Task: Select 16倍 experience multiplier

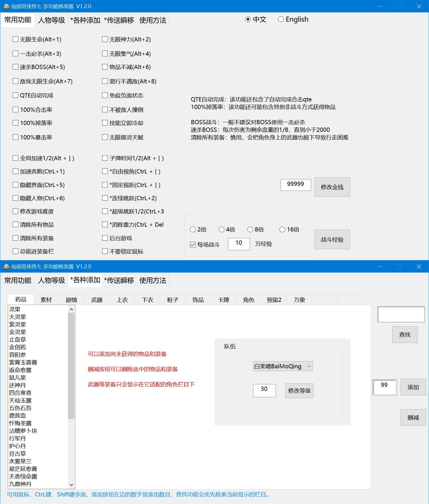Action: coord(282,229)
